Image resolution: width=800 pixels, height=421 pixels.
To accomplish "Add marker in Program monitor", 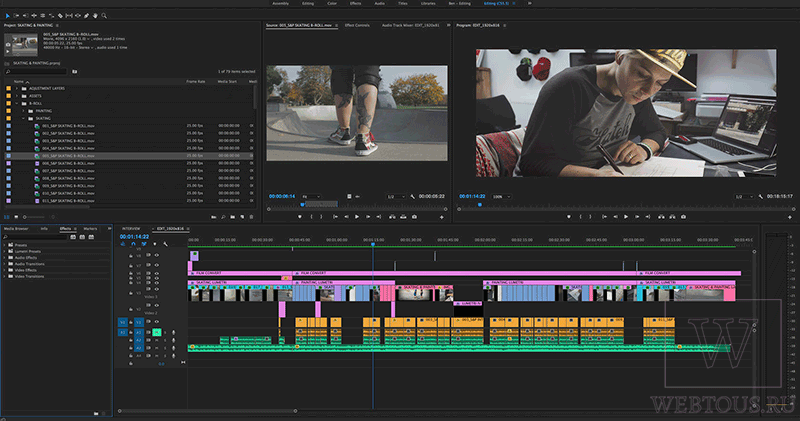I will (x=569, y=217).
